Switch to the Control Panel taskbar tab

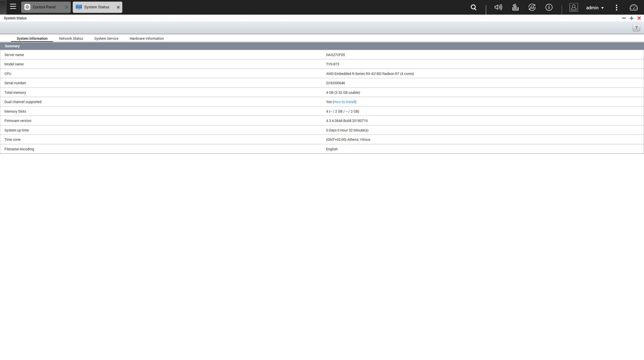[46, 7]
